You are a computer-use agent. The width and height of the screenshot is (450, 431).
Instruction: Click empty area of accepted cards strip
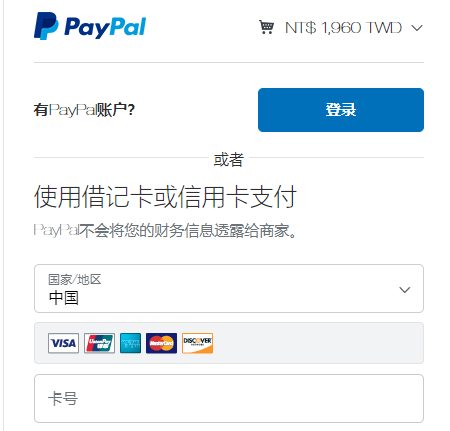(317, 343)
